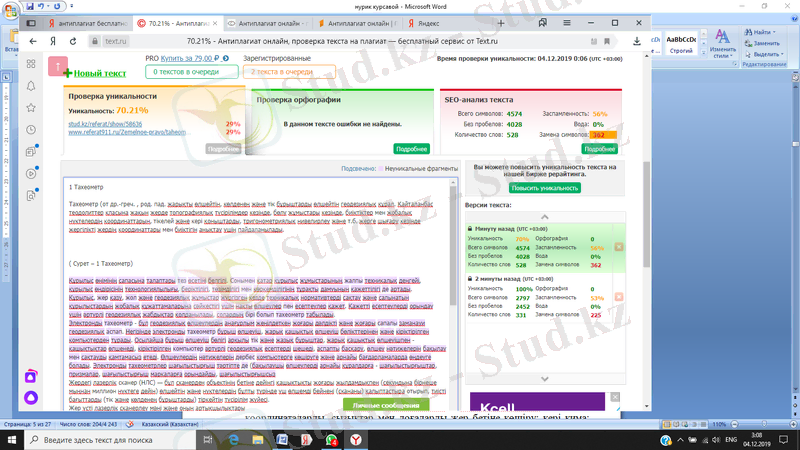This screenshot has width=800, height=450.
Task: Open www.referat911.ru source link
Action: pos(127,132)
